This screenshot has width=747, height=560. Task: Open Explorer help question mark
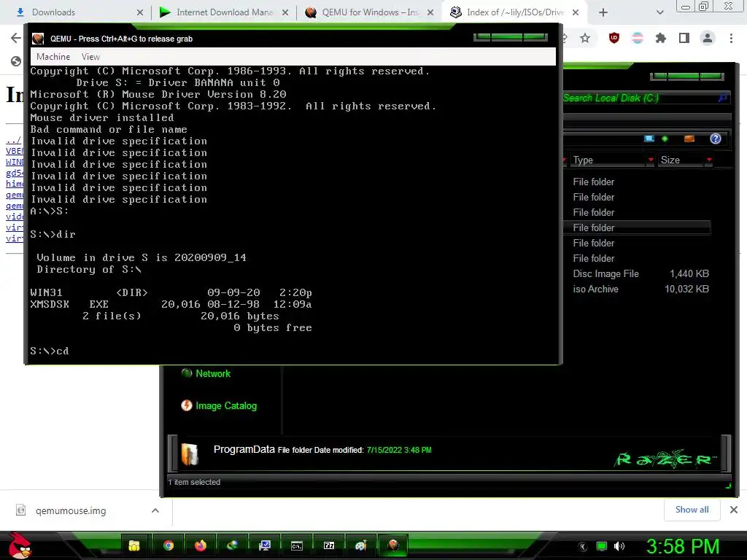pyautogui.click(x=715, y=139)
